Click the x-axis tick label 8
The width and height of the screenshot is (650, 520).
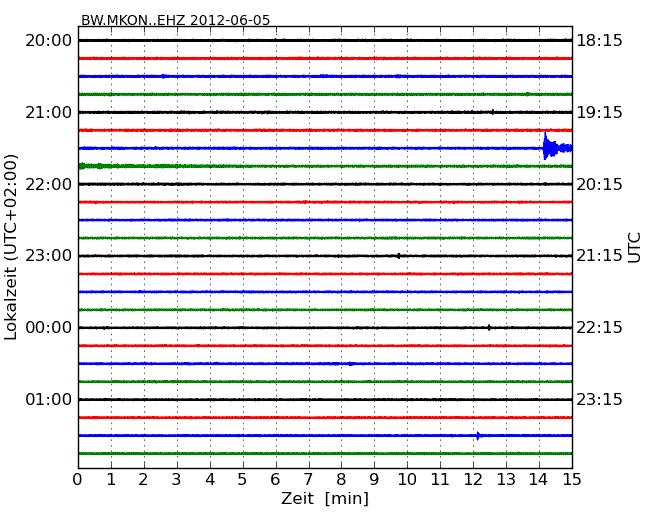tap(341, 479)
